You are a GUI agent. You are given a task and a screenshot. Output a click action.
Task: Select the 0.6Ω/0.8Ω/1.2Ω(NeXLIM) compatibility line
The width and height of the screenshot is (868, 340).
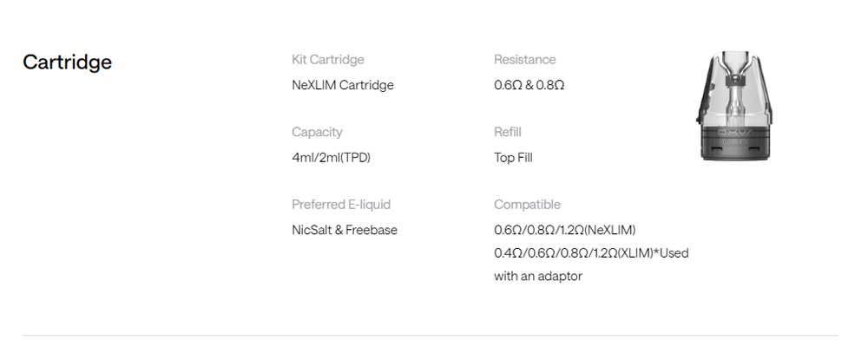point(565,230)
